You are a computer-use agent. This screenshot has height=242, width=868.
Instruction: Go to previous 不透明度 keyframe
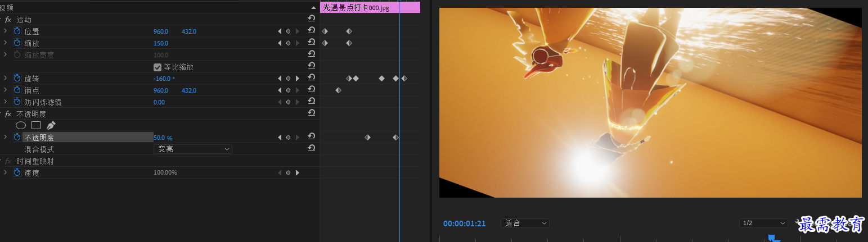pos(280,138)
